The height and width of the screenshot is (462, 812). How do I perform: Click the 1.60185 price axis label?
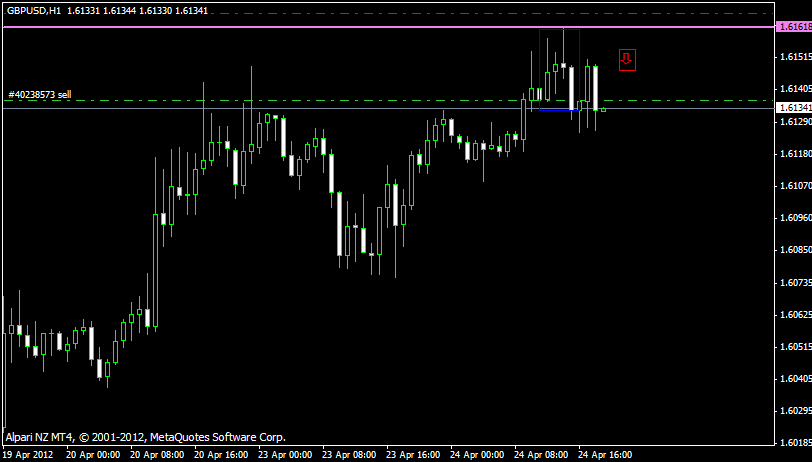coord(795,443)
